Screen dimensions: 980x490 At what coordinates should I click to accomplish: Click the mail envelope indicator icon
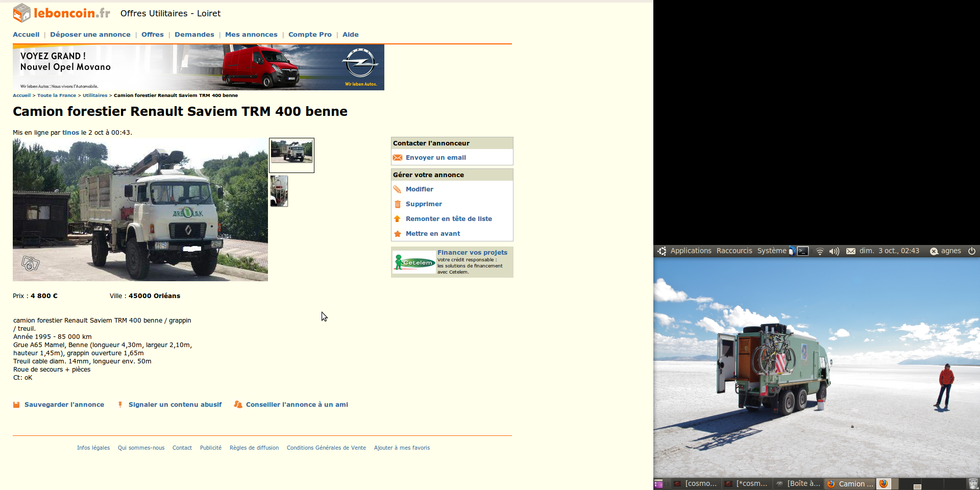coord(851,251)
